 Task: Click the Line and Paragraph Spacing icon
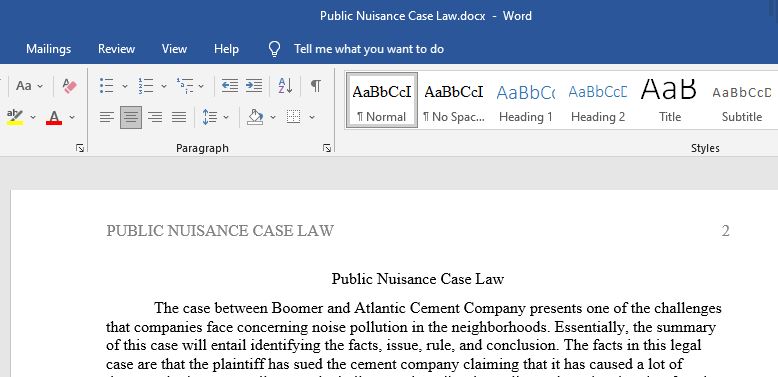click(210, 117)
